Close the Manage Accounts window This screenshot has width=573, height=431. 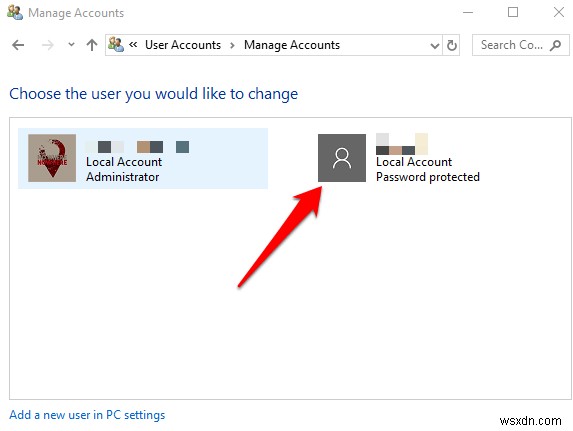pyautogui.click(x=558, y=12)
